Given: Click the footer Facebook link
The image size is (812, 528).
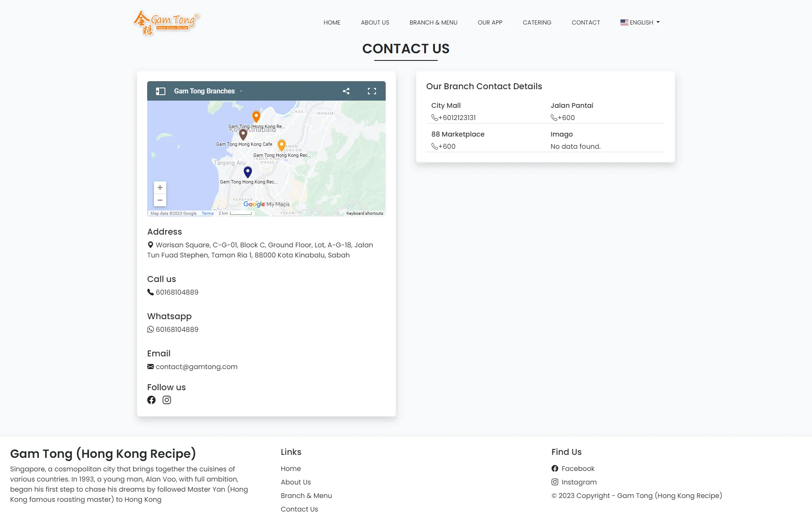Looking at the screenshot, I should [x=577, y=468].
